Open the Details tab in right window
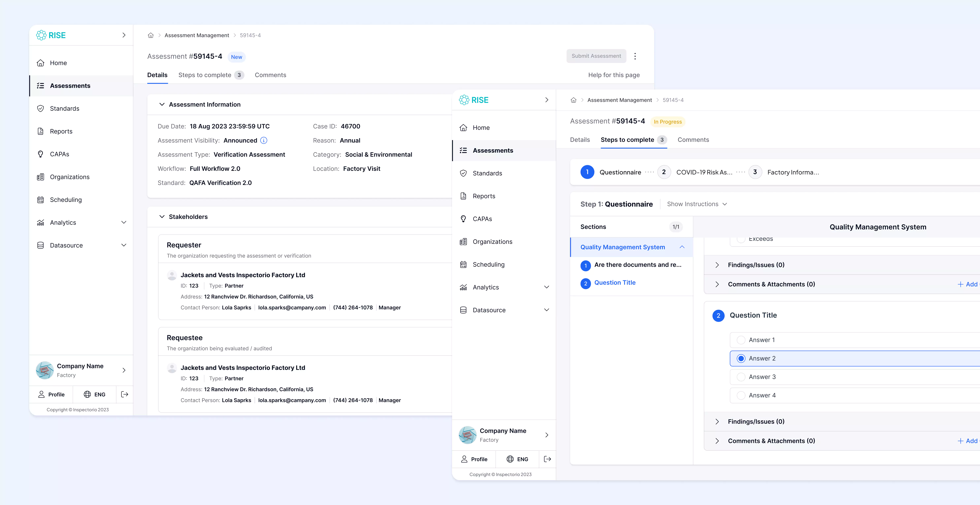Viewport: 980px width, 505px height. 579,140
